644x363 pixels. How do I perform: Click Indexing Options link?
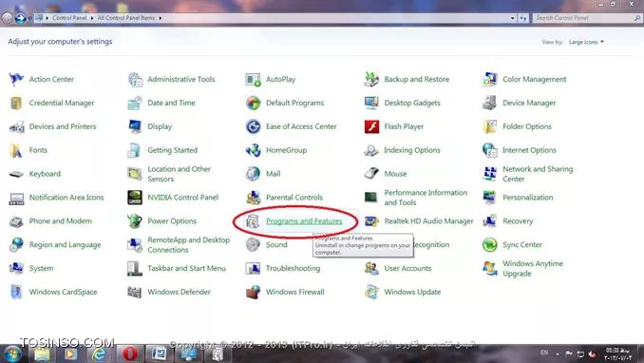[x=412, y=150]
